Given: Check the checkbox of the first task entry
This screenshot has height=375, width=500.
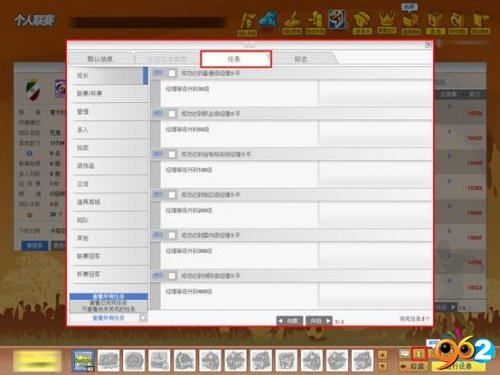Looking at the screenshot, I should (172, 73).
